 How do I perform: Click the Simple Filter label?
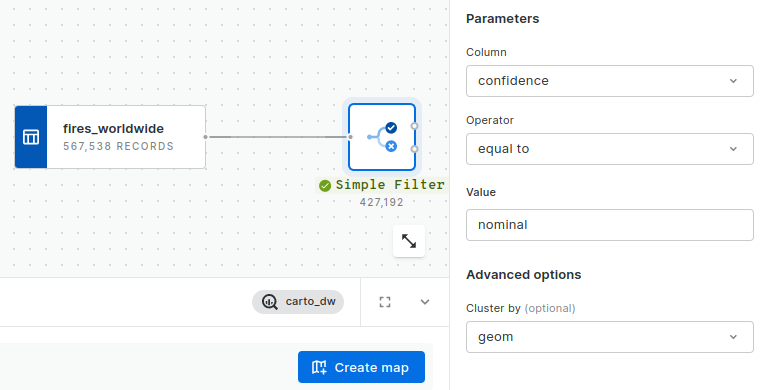(x=390, y=185)
